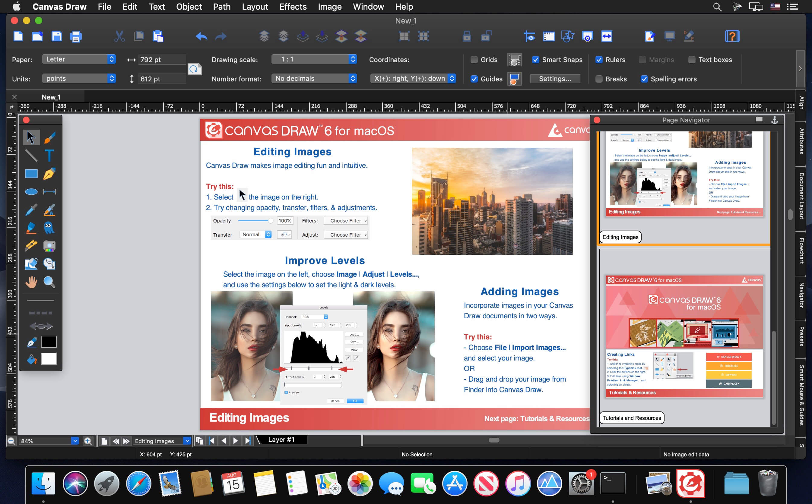Open the Drawing scale dropdown showing 1:1
812x504 pixels.
(314, 59)
